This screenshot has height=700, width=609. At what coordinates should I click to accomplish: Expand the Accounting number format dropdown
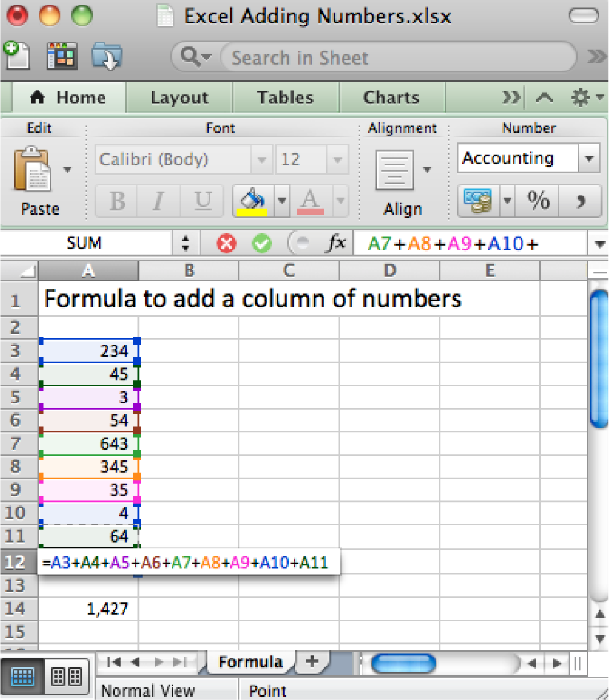click(x=589, y=158)
